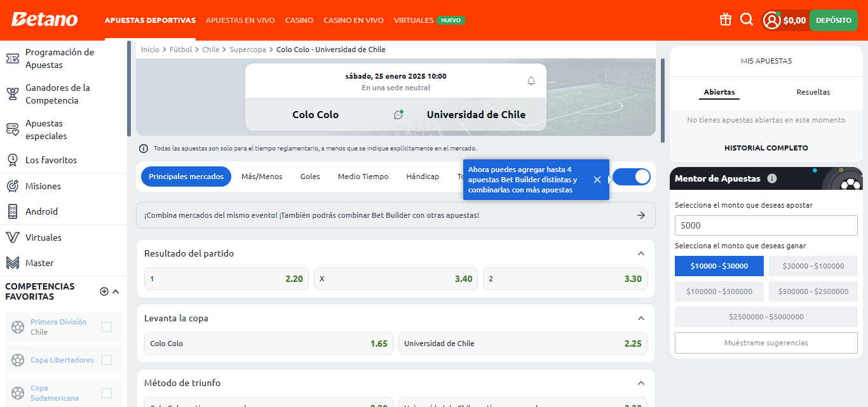
Task: Bet Colo Colo lifts cup at 1.65
Action: [269, 344]
